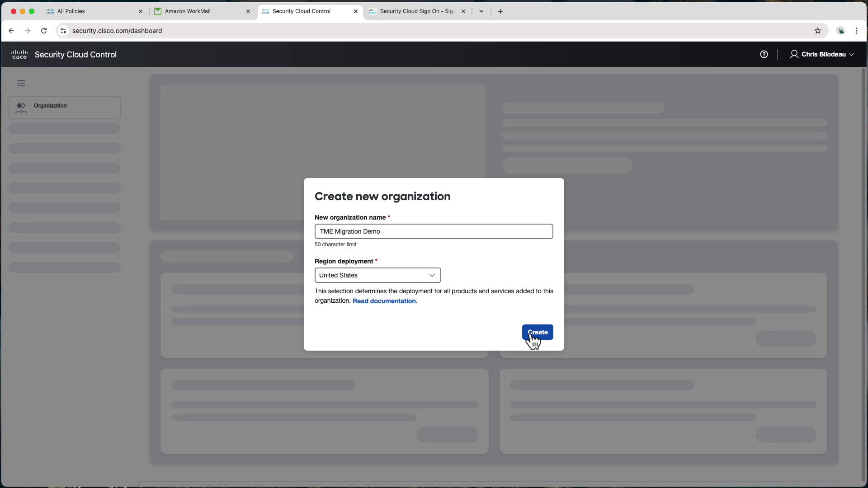
Task: Close the Security Cloud Sign On tab
Action: click(x=463, y=11)
